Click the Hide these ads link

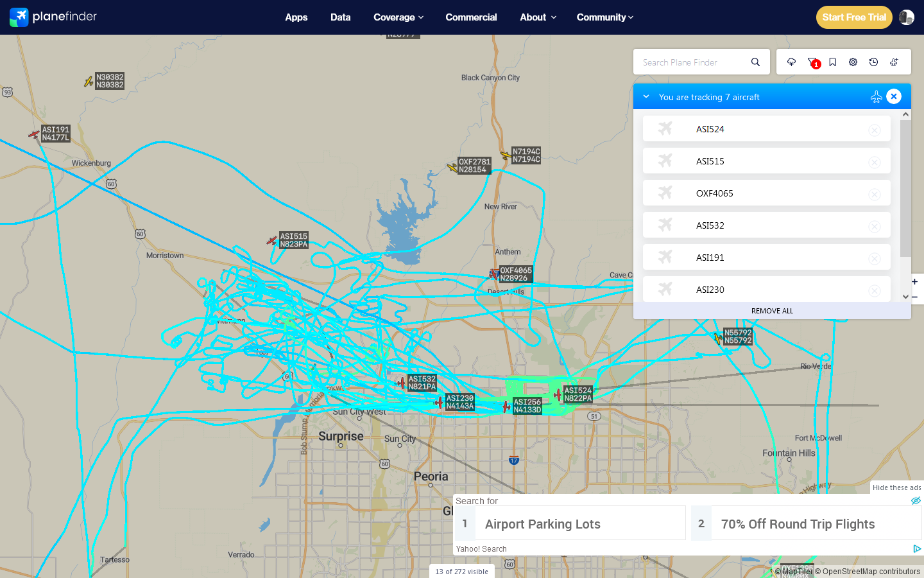tap(896, 487)
